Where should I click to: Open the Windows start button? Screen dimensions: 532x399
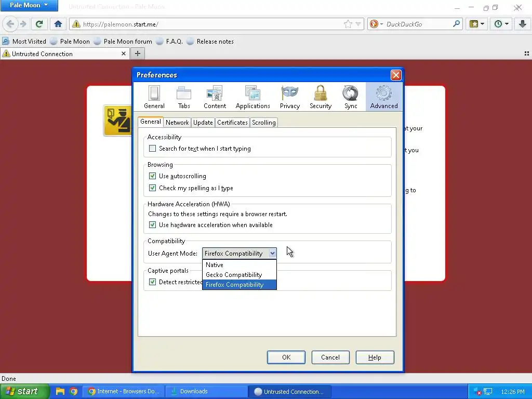[24, 391]
